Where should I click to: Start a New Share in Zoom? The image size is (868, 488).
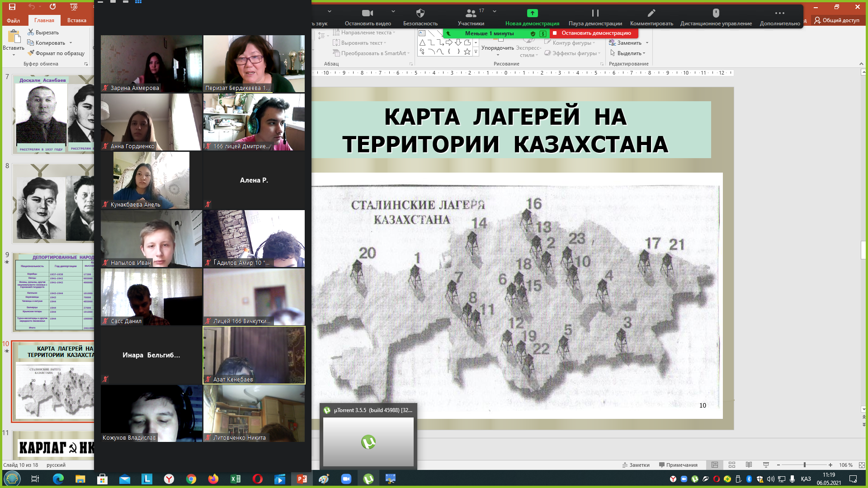click(532, 13)
